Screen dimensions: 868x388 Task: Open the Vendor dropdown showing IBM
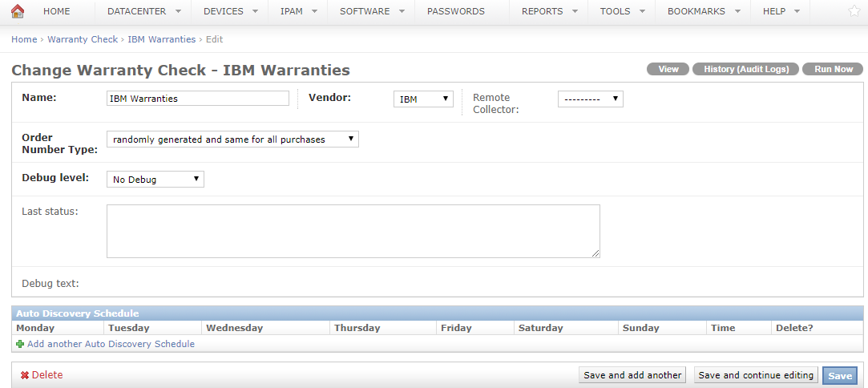click(x=423, y=99)
